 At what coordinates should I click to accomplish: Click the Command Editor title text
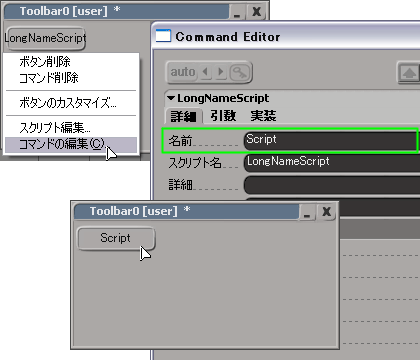click(228, 37)
